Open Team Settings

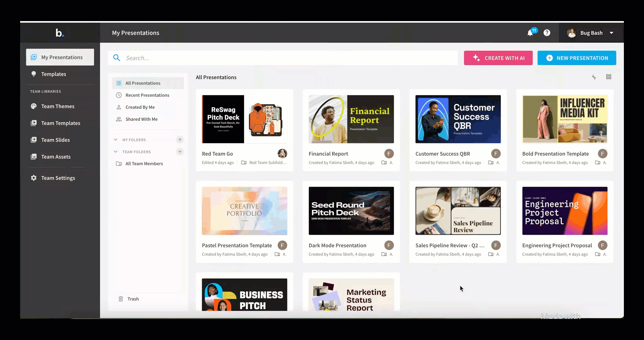(60, 178)
